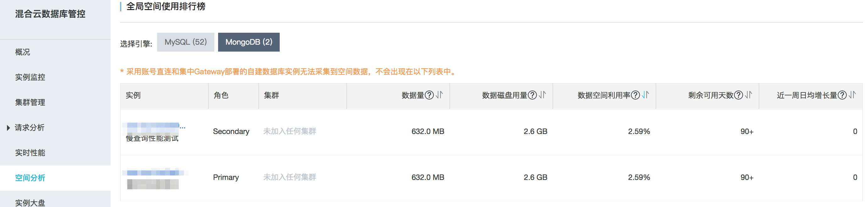Viewport: 868px width, 207px height.
Task: Sort table by 数据磁盘用量 column
Action: point(542,95)
